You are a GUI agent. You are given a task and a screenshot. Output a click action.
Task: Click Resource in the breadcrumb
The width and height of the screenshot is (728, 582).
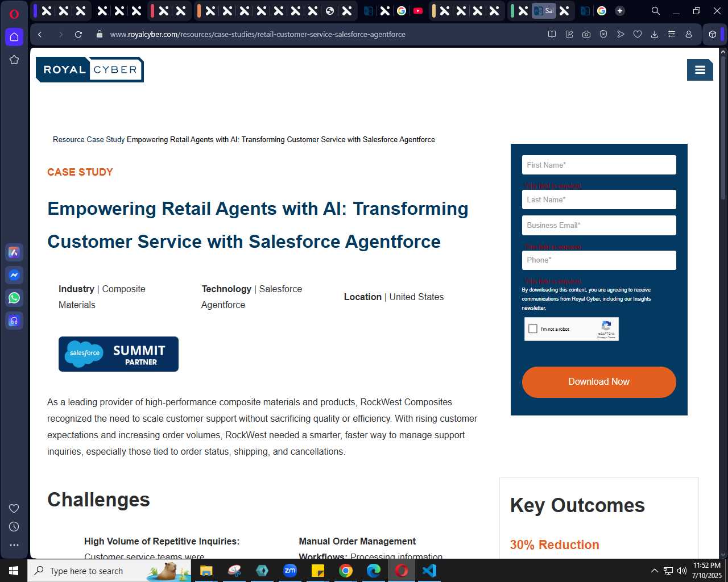pos(69,139)
